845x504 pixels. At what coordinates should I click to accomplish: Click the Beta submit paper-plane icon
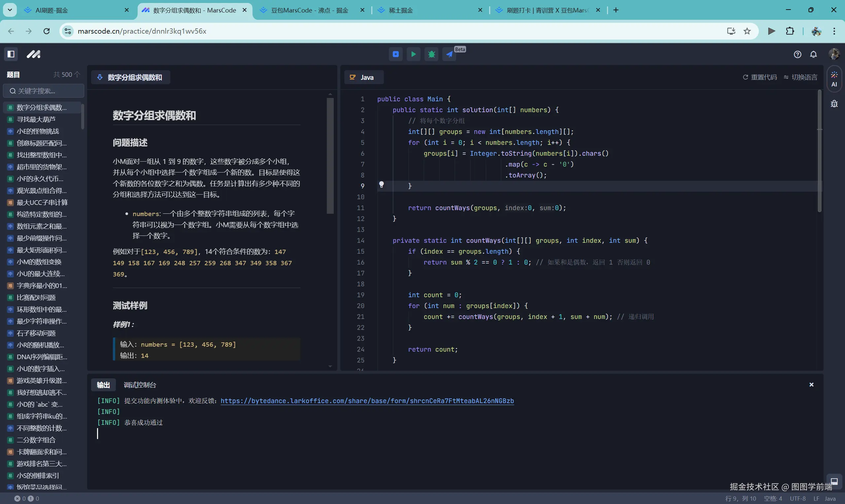coord(449,54)
